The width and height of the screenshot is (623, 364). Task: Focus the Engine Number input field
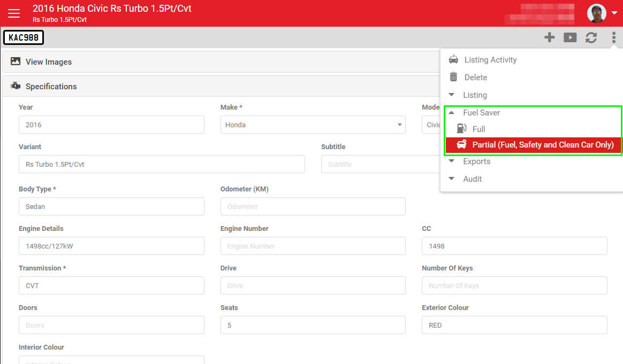click(313, 246)
